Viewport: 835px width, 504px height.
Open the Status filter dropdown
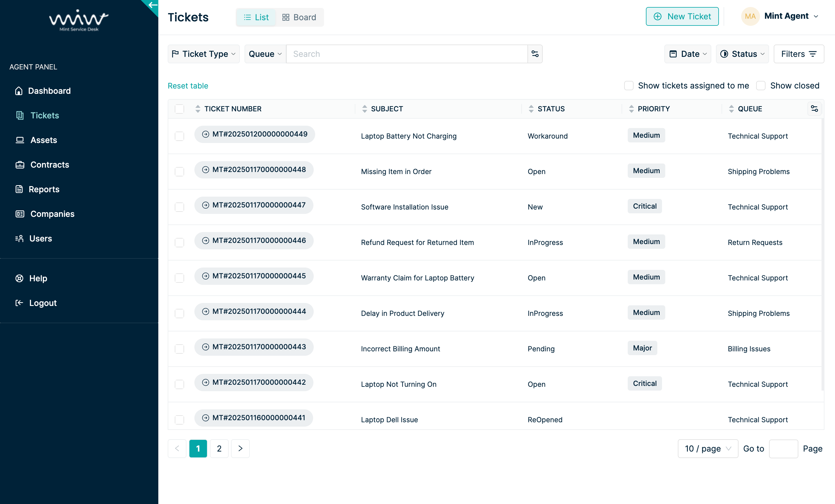pos(742,54)
